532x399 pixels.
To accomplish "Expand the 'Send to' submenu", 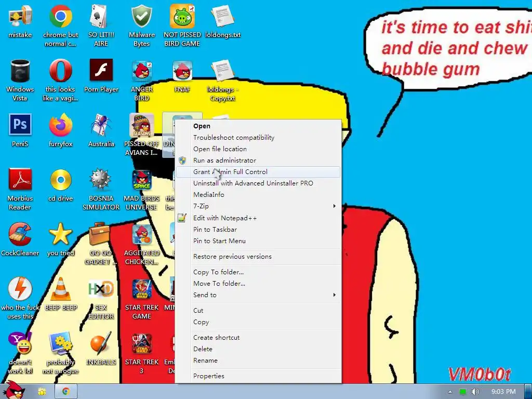I will click(258, 295).
